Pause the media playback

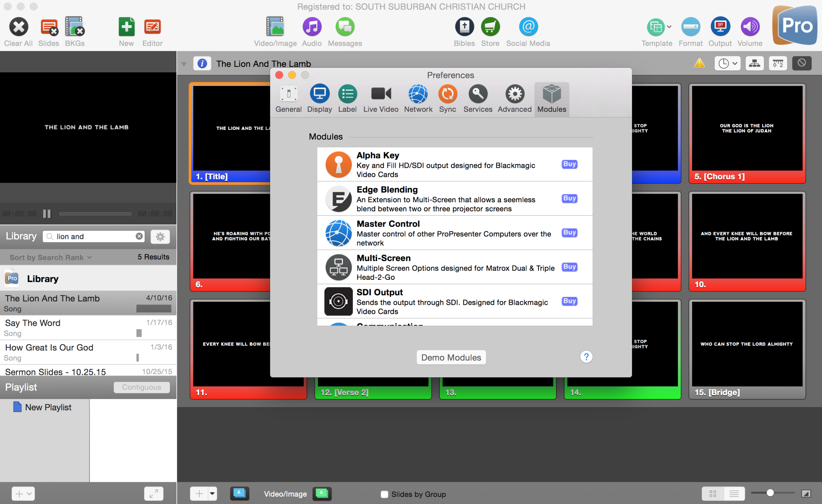[47, 214]
